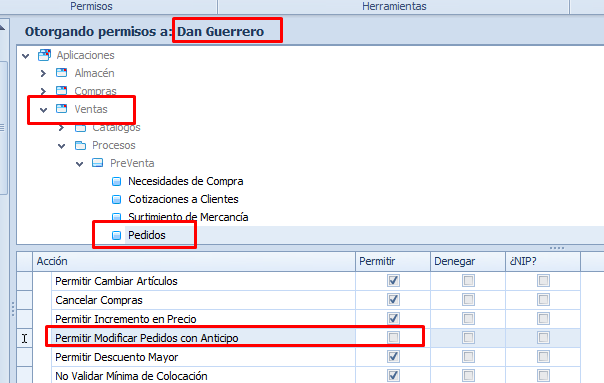The height and width of the screenshot is (383, 604).
Task: Check NIP for Permitir Incremento en Precio
Action: coord(544,318)
